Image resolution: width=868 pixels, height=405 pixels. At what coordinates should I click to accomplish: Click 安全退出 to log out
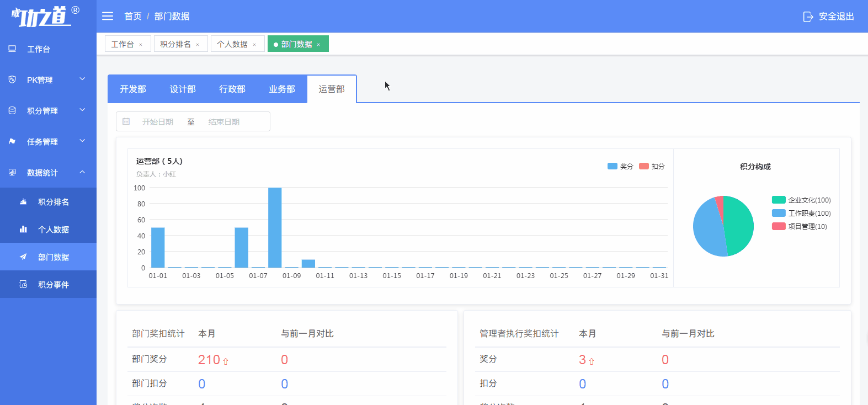pyautogui.click(x=837, y=17)
